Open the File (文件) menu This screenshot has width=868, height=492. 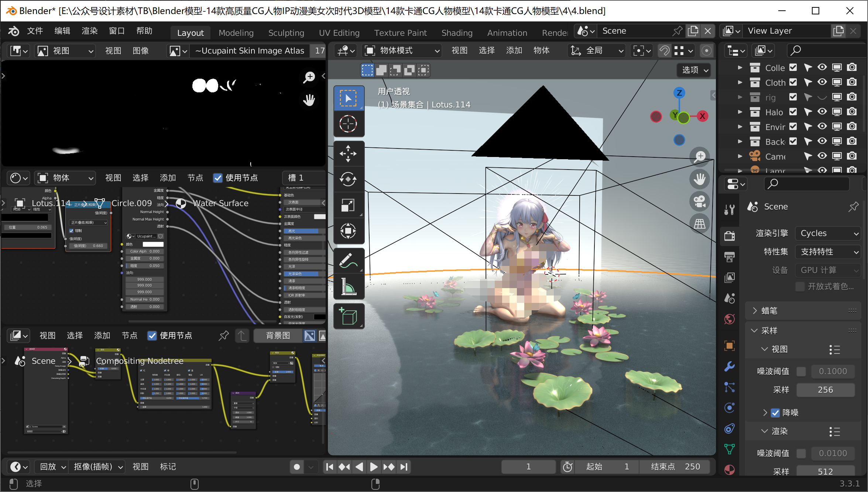(35, 31)
